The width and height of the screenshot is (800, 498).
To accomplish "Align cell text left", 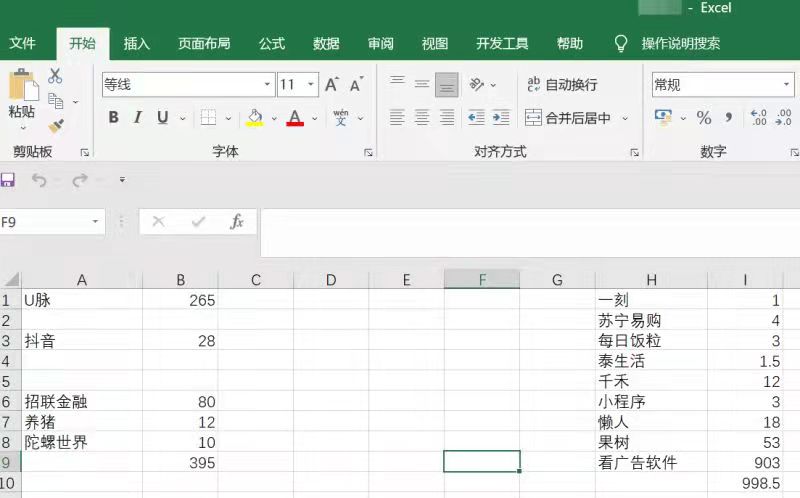I will [397, 118].
